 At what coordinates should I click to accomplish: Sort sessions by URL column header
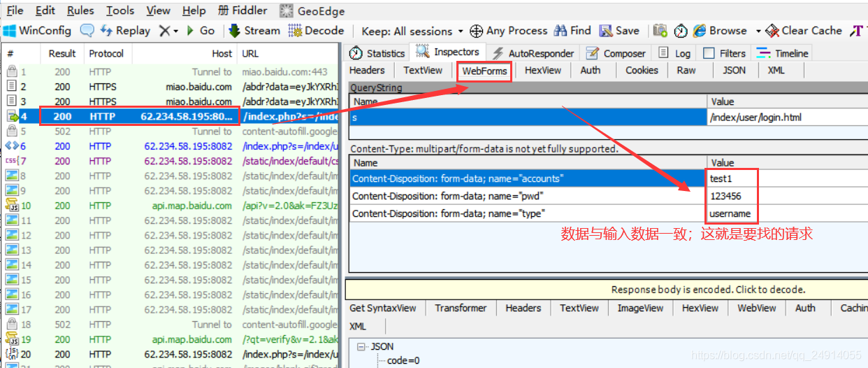tap(289, 53)
